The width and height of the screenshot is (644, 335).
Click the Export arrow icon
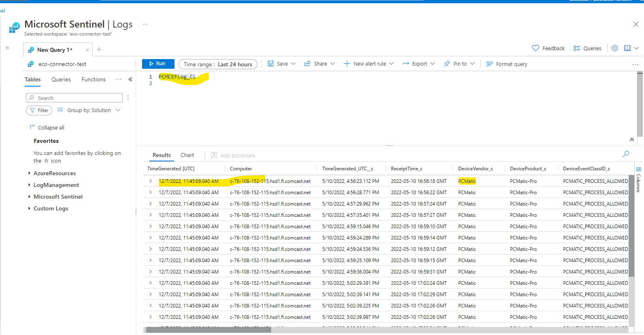(406, 64)
